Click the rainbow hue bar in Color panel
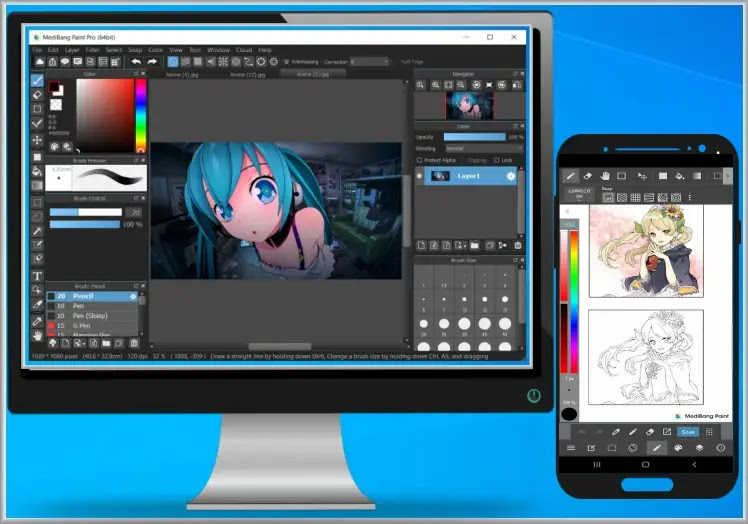Image resolution: width=748 pixels, height=524 pixels. click(141, 115)
